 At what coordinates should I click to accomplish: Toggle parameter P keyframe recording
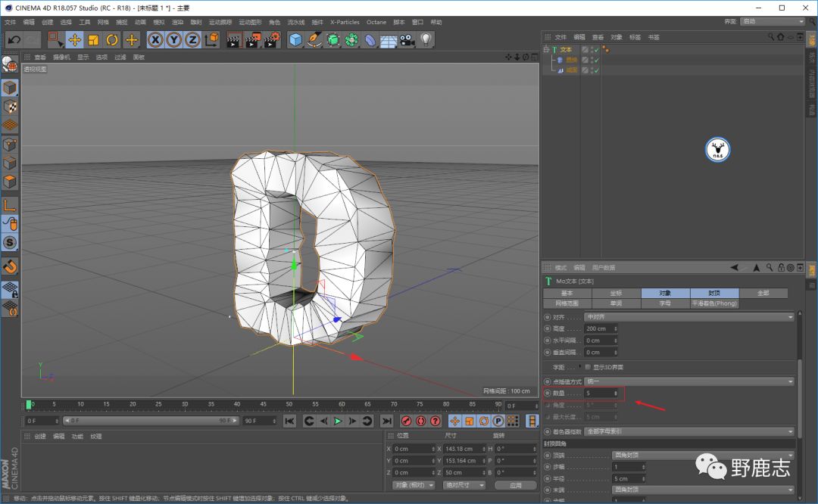click(498, 421)
